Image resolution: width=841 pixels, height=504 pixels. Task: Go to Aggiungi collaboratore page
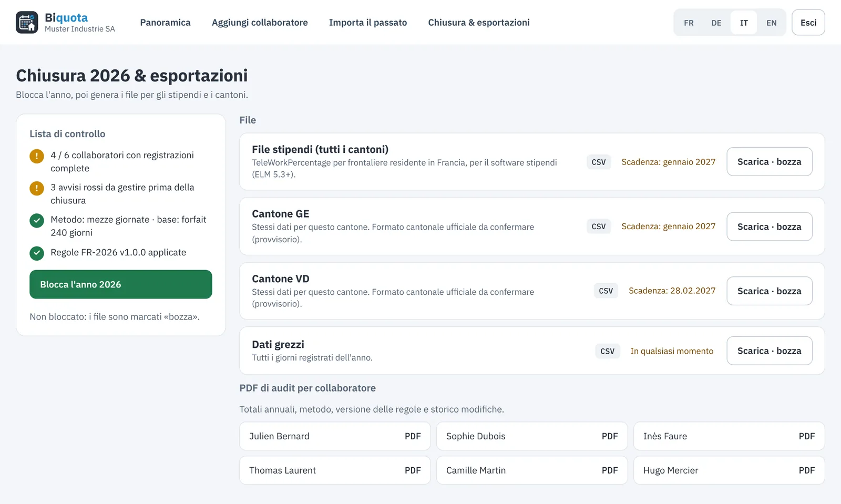point(260,23)
